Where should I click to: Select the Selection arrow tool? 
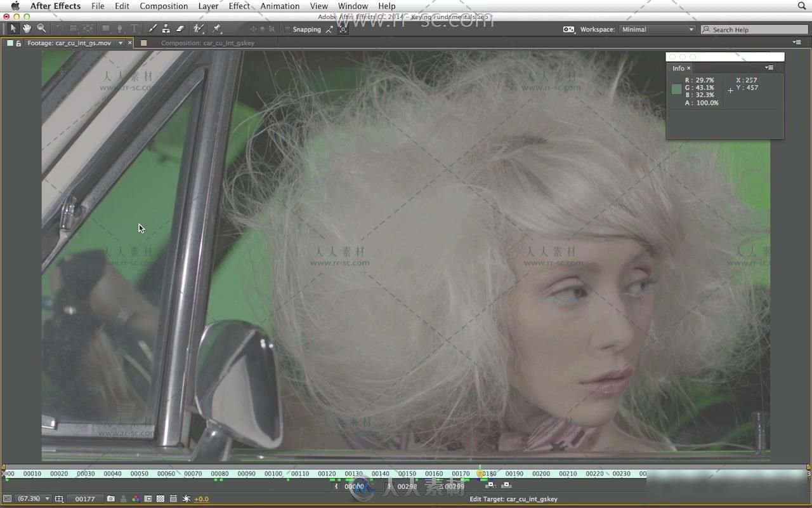click(x=13, y=29)
